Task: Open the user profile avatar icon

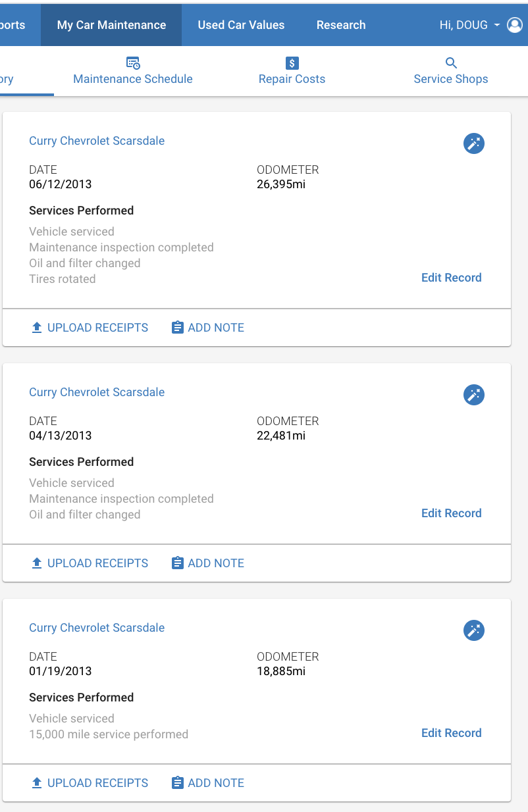Action: pos(515,25)
